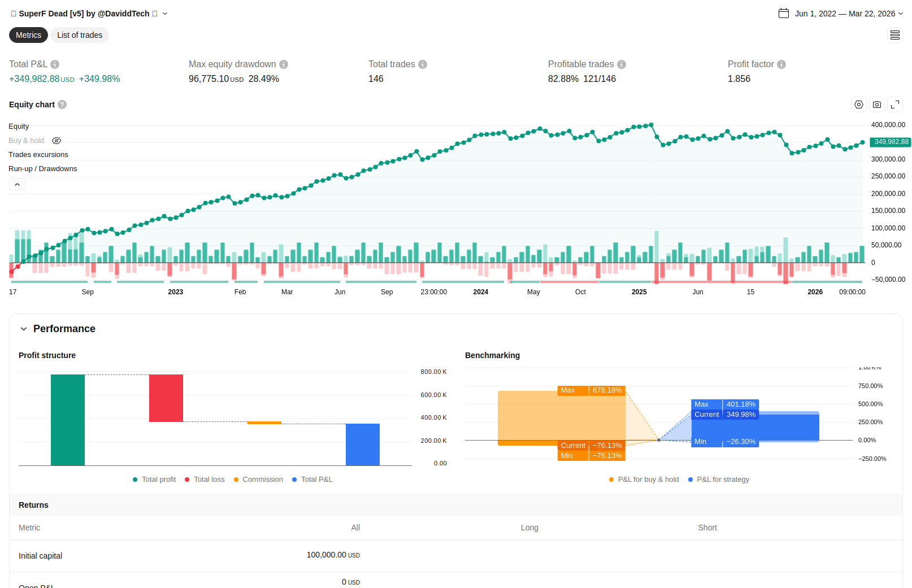Switch to the Metrics tab

[x=28, y=35]
